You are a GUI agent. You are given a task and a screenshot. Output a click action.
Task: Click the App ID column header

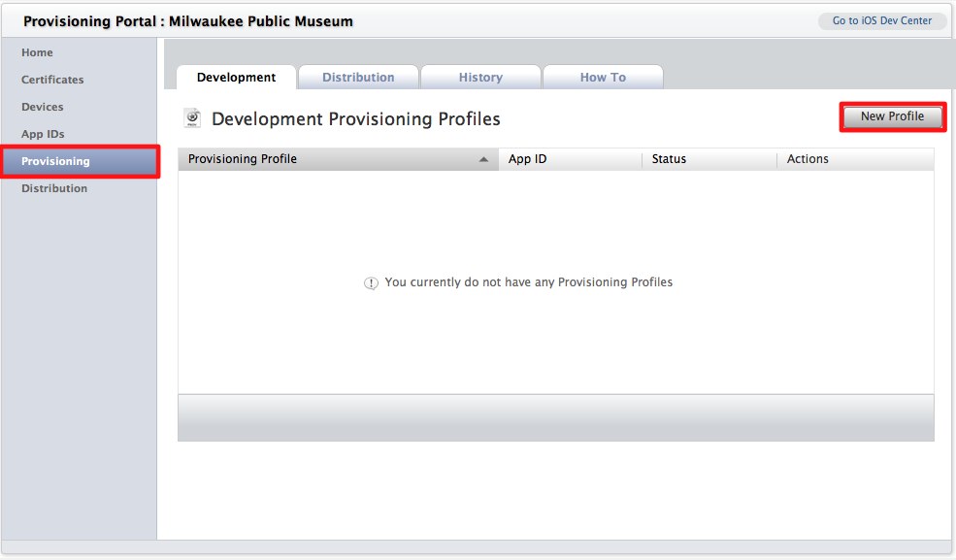(570, 159)
